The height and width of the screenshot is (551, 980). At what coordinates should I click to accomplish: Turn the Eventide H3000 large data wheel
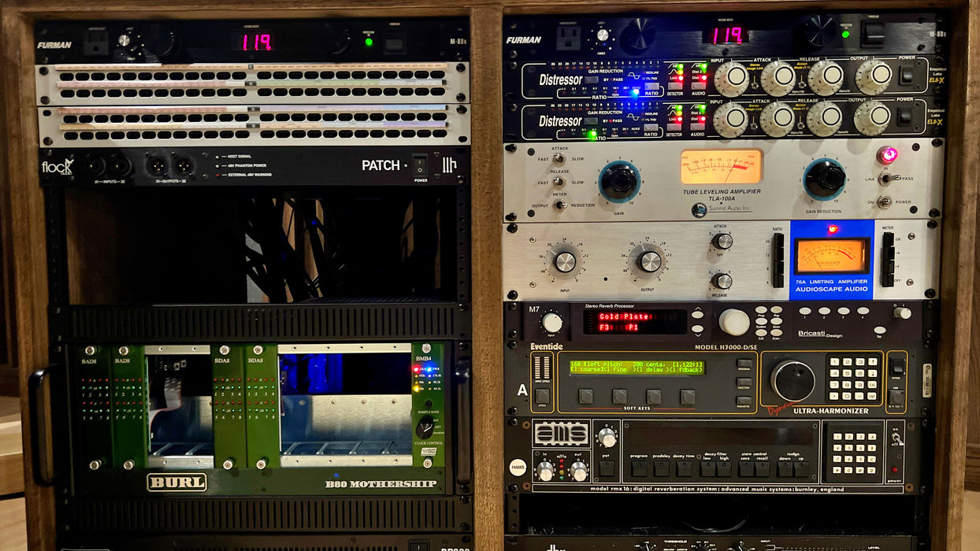click(x=793, y=380)
